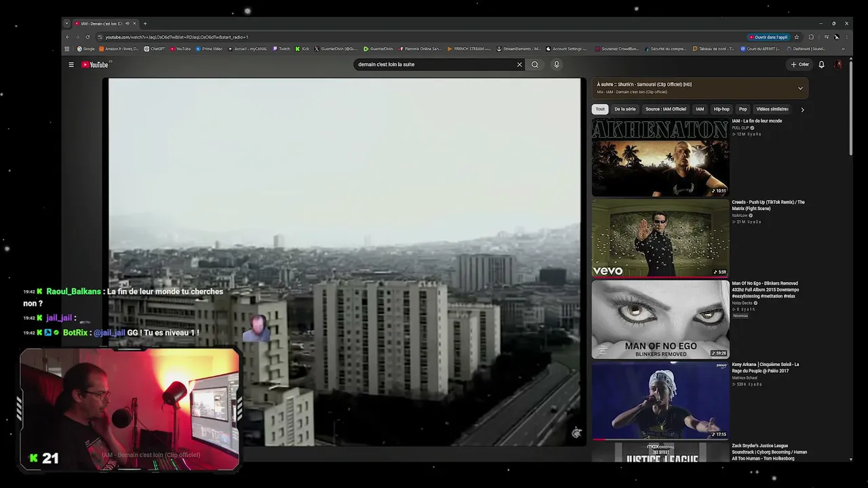Open the Twitch bookmark
The width and height of the screenshot is (868, 488).
coord(281,49)
